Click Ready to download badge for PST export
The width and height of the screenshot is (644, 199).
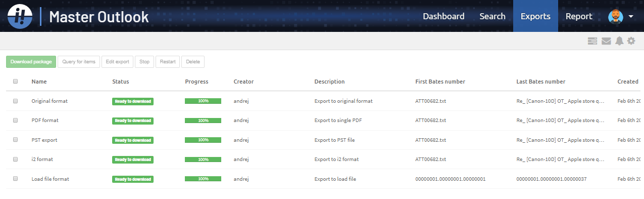(133, 140)
